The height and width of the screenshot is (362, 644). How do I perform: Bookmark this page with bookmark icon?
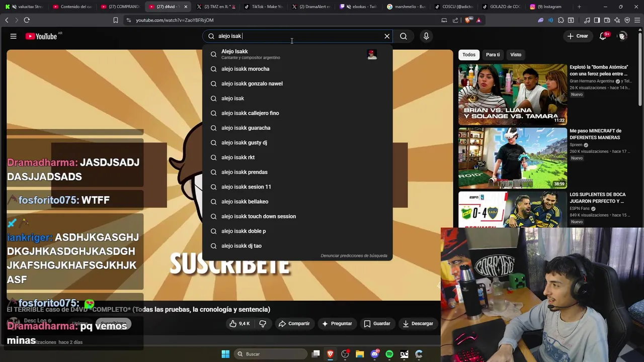116,20
